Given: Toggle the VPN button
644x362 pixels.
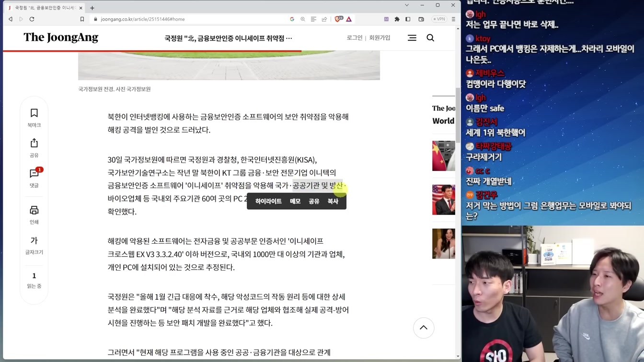Looking at the screenshot, I should pyautogui.click(x=439, y=19).
